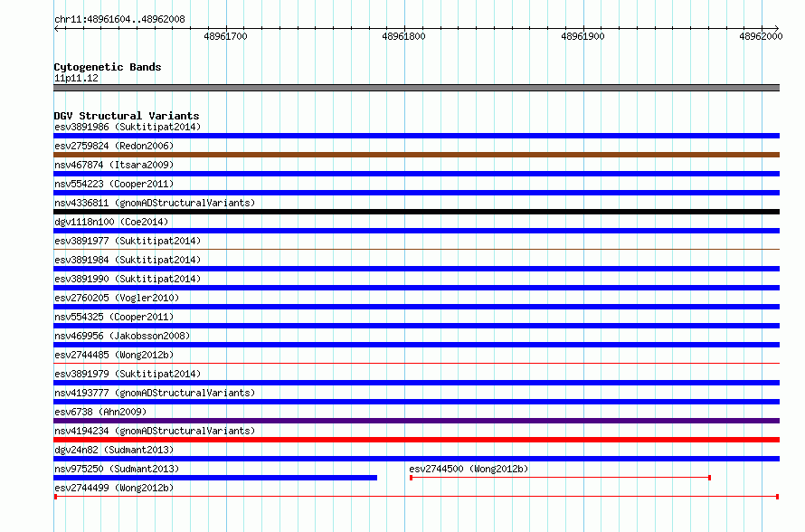The height and width of the screenshot is (532, 805).
Task: Click the blue bar for nsv467874
Action: (416, 174)
